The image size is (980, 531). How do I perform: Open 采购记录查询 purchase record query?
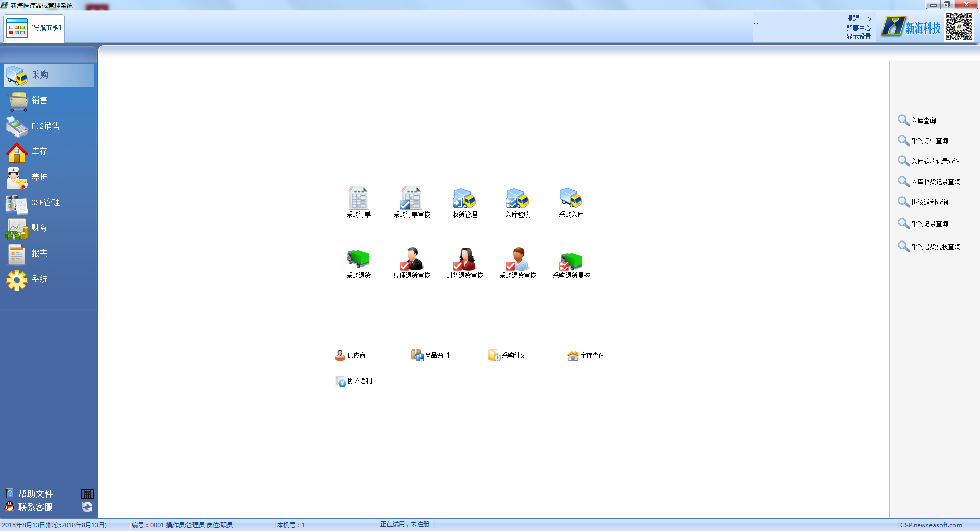click(x=923, y=224)
